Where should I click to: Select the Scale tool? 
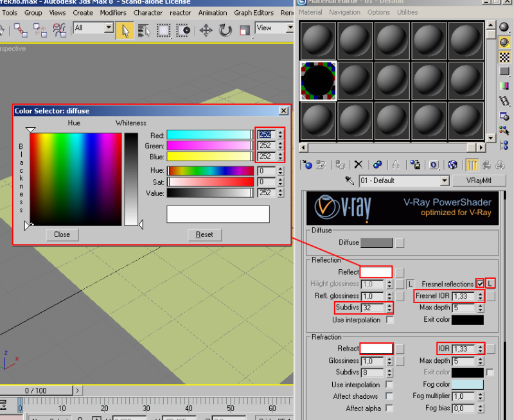click(x=245, y=30)
